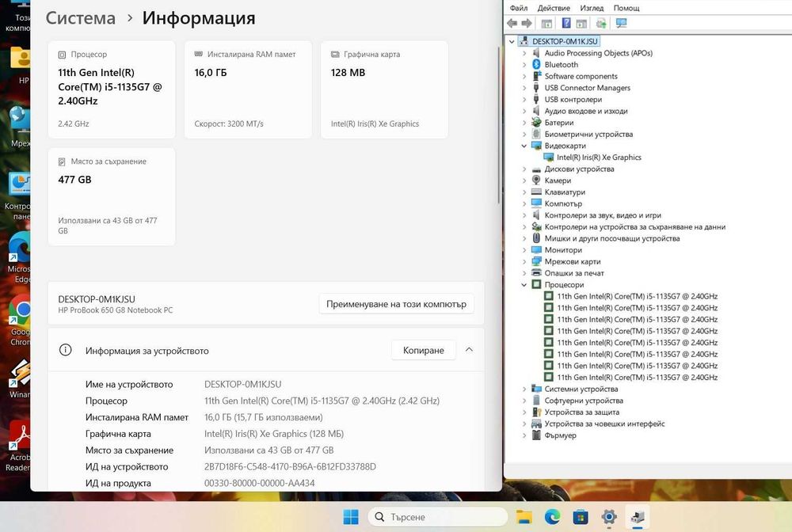Click the Процесори chip icon in the tree

tap(536, 285)
